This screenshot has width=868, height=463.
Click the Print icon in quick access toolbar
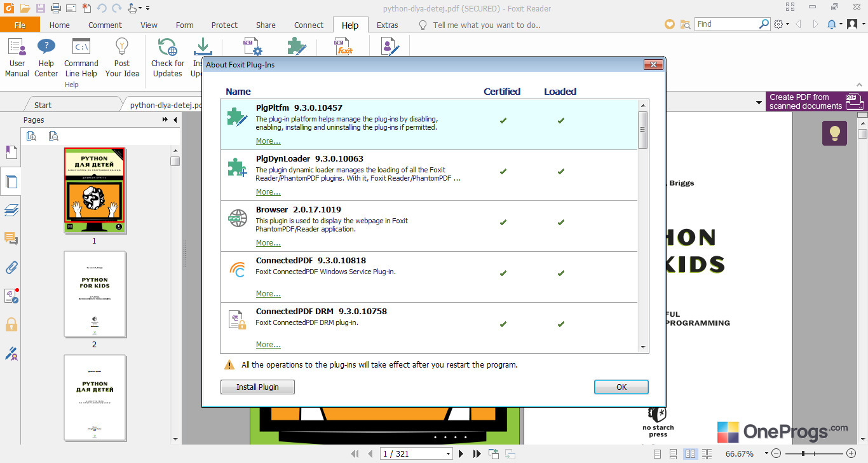pos(56,8)
